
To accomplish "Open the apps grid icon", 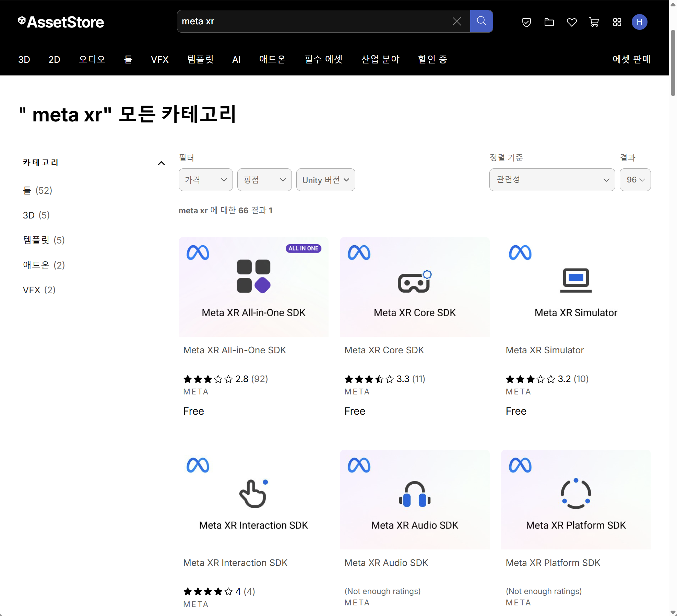I will 617,22.
